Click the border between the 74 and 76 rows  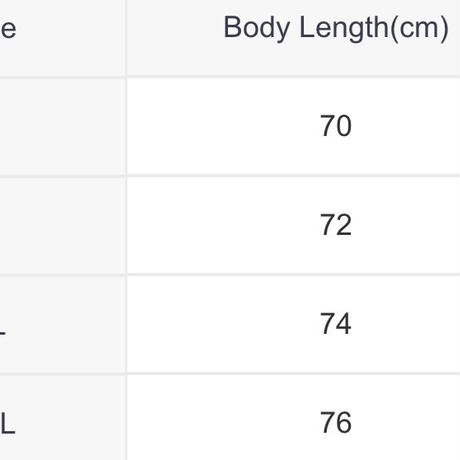click(x=230, y=373)
